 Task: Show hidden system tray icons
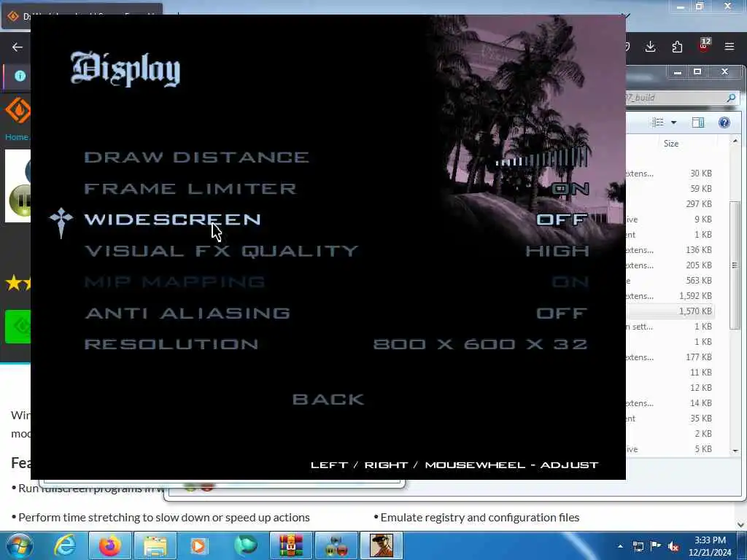[620, 546]
